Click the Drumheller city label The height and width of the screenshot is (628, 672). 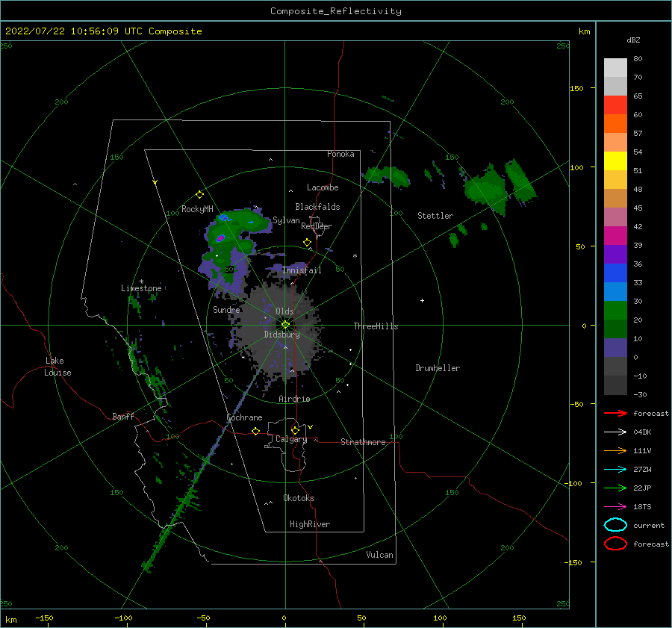click(438, 368)
